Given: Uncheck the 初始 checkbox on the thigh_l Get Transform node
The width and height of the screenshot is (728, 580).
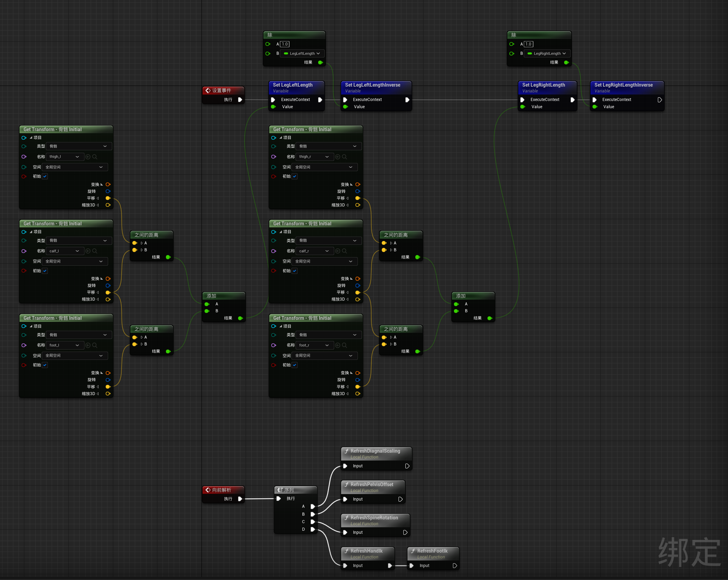Looking at the screenshot, I should 45,176.
